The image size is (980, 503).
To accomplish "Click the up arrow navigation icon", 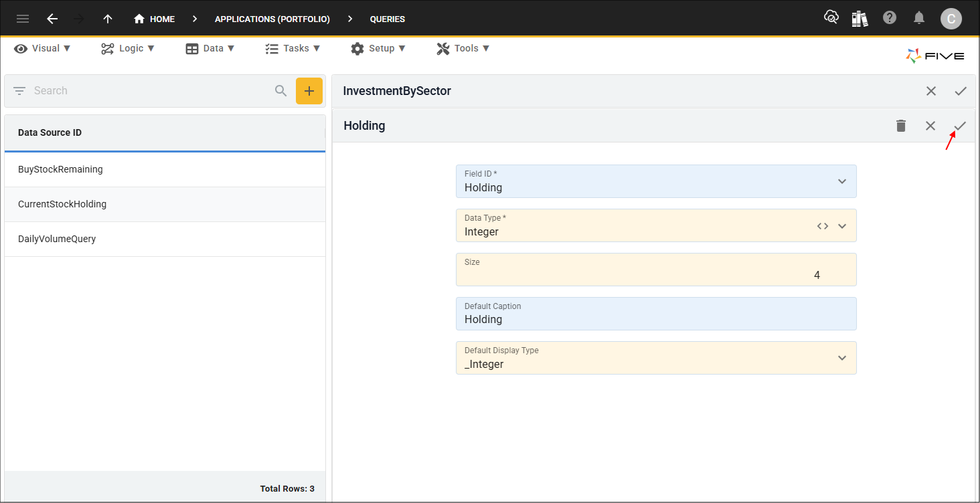I will click(x=108, y=19).
